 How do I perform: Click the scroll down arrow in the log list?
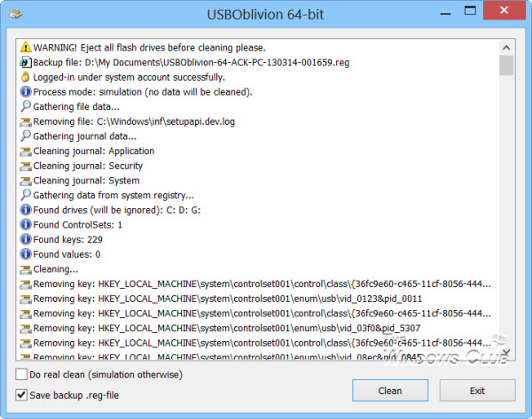506,353
